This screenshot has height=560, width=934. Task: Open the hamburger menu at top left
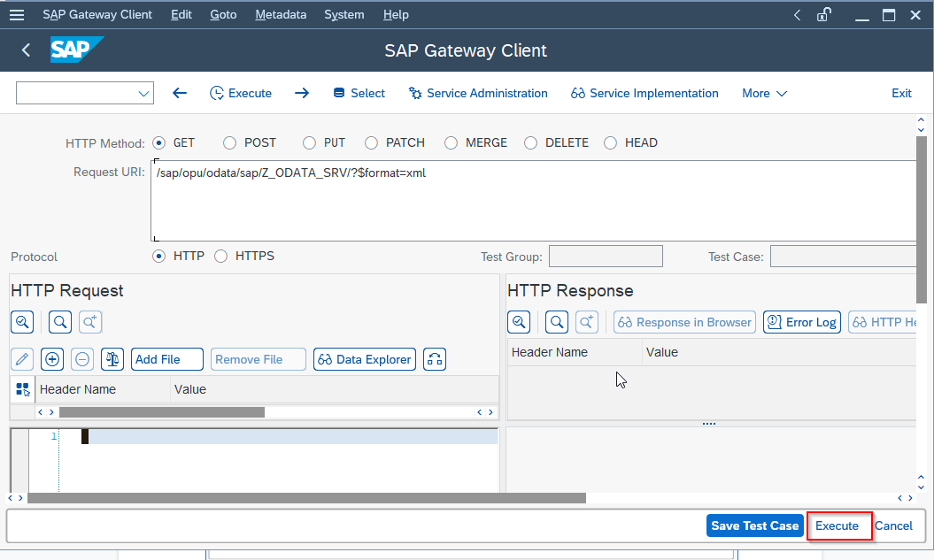[17, 14]
